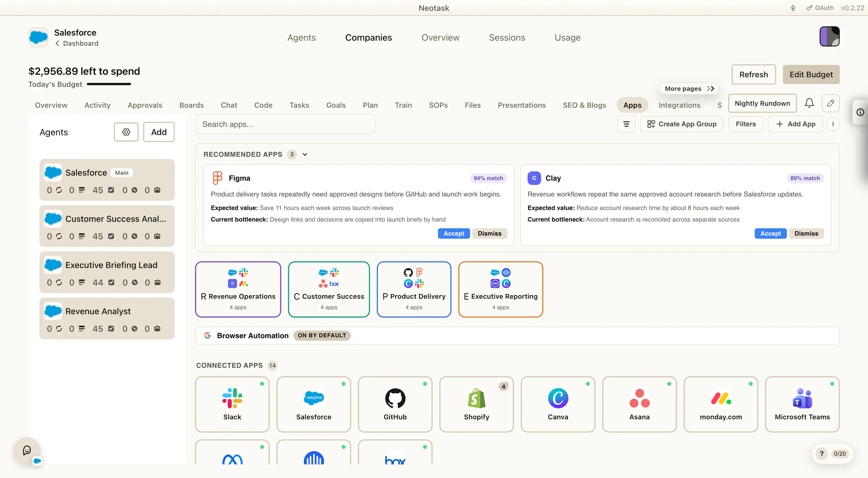The height and width of the screenshot is (478, 868).
Task: Click the profile avatar at top right
Action: pyautogui.click(x=829, y=37)
